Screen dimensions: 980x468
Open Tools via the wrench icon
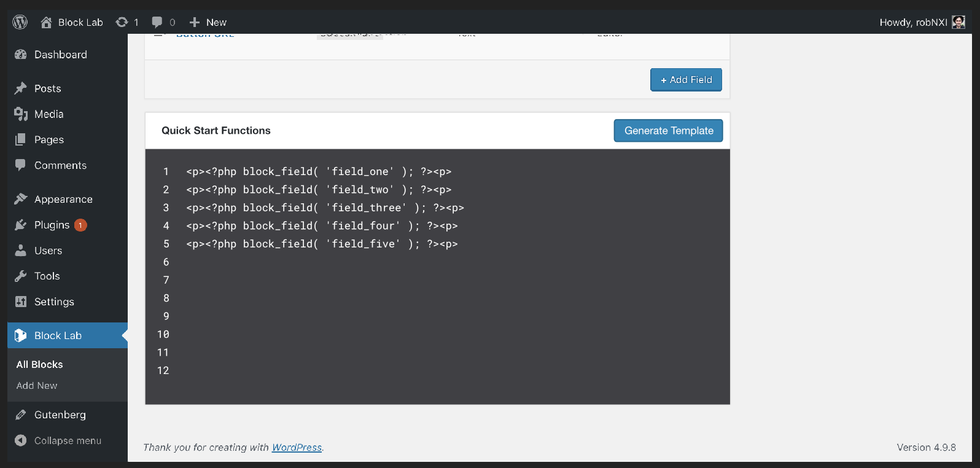pyautogui.click(x=20, y=276)
